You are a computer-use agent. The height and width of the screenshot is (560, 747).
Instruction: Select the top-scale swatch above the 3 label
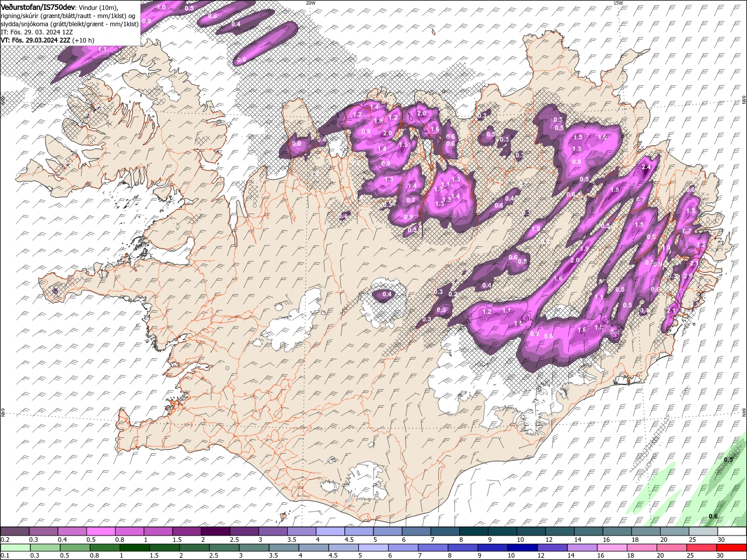point(273,531)
